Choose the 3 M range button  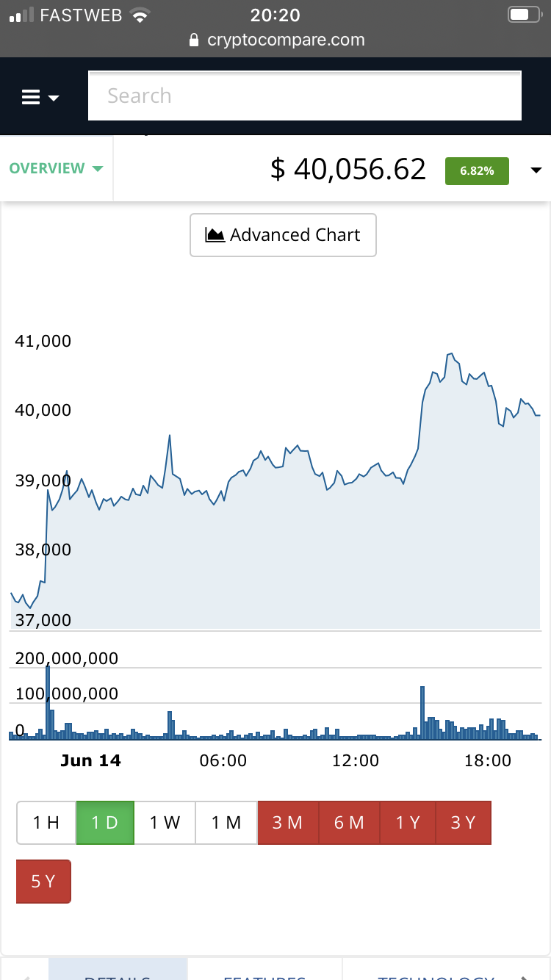288,823
